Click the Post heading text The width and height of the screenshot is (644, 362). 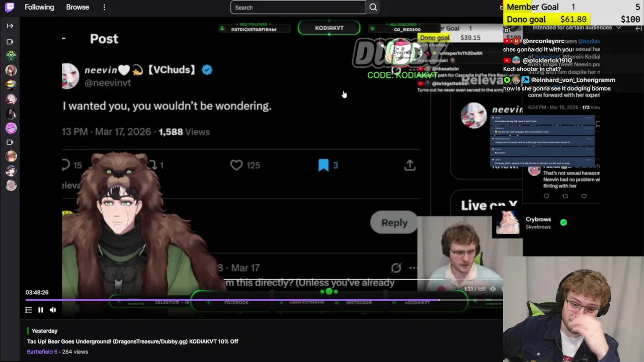pyautogui.click(x=104, y=39)
